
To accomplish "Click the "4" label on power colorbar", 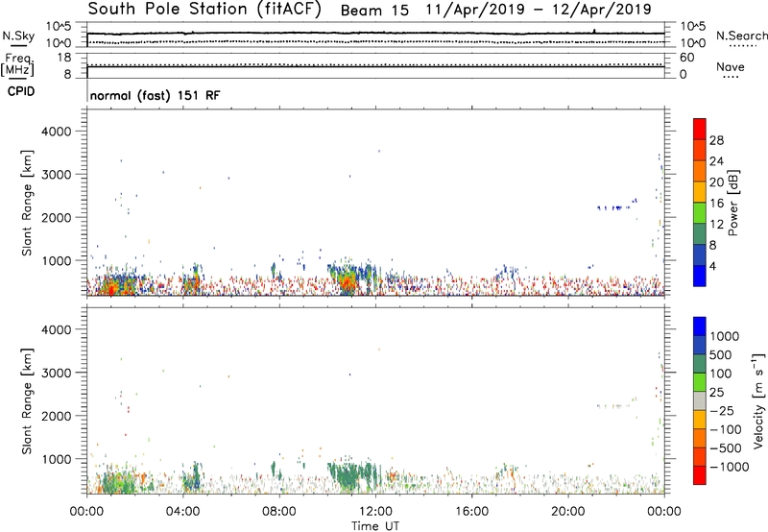I will pyautogui.click(x=713, y=266).
